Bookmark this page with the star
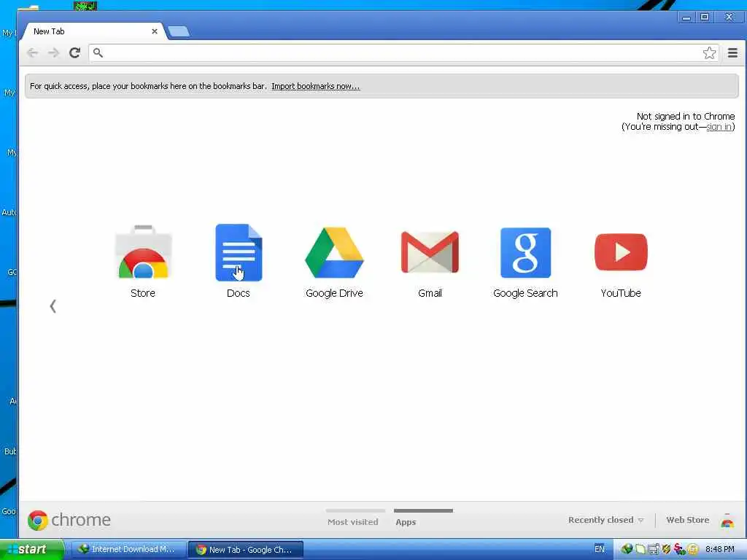The height and width of the screenshot is (560, 747). click(709, 52)
